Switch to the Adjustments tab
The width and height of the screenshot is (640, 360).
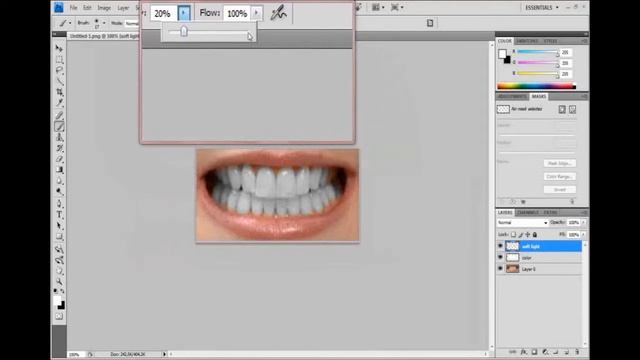click(x=512, y=96)
